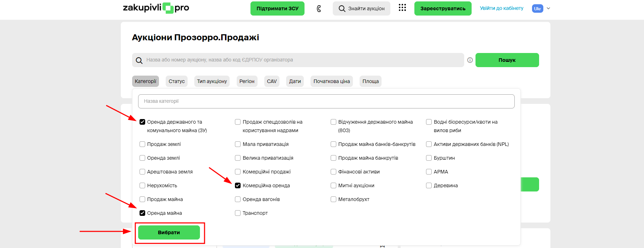
Task: Open the nine-dot apps grid menu
Action: tap(402, 8)
